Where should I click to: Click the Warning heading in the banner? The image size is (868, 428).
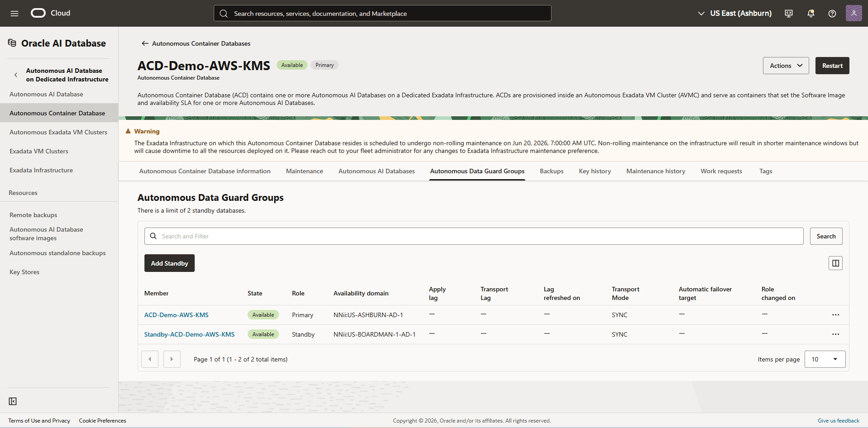(147, 131)
